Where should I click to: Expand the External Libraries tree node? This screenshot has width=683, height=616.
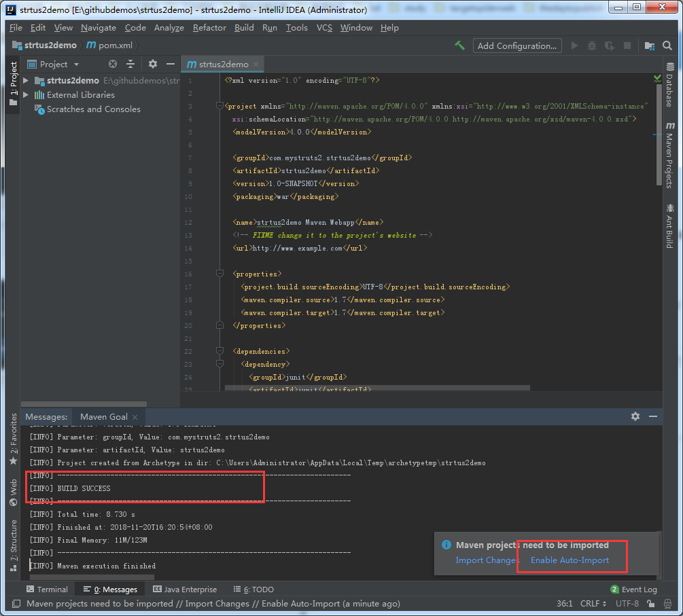pyautogui.click(x=26, y=94)
